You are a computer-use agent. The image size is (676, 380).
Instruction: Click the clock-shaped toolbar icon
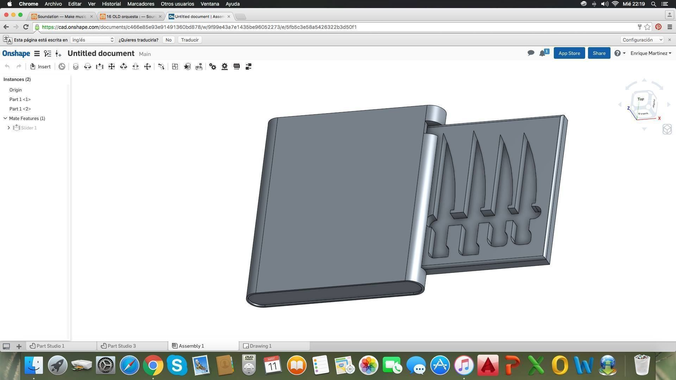pos(62,66)
